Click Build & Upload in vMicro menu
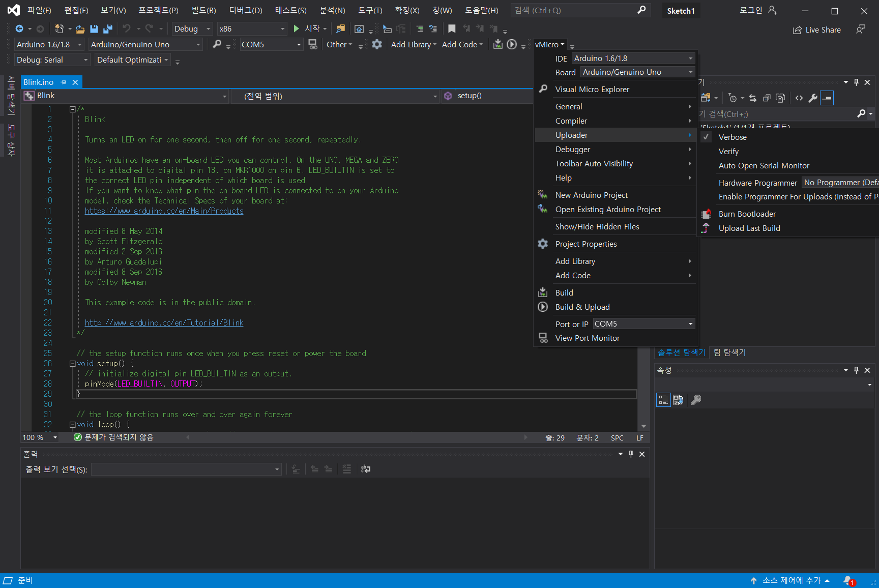The image size is (879, 588). [x=616, y=307]
